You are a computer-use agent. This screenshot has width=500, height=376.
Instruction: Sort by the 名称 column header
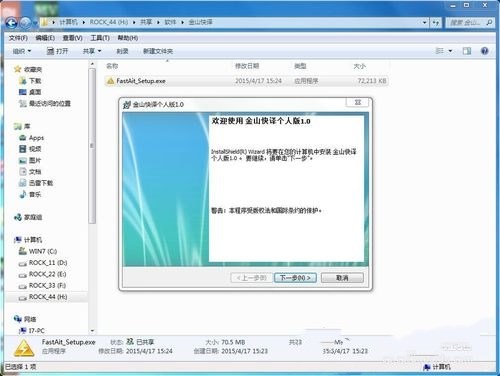pyautogui.click(x=112, y=66)
